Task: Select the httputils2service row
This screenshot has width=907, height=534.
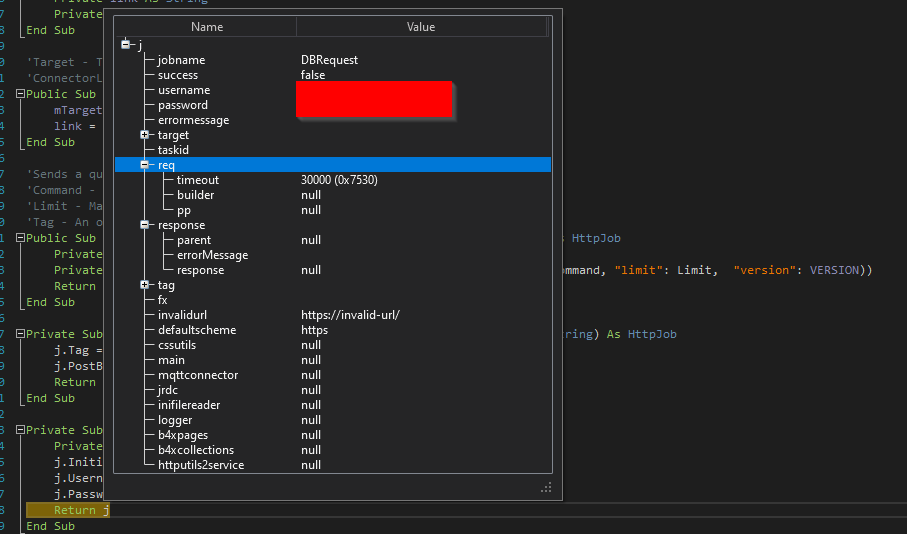Action: [x=201, y=465]
